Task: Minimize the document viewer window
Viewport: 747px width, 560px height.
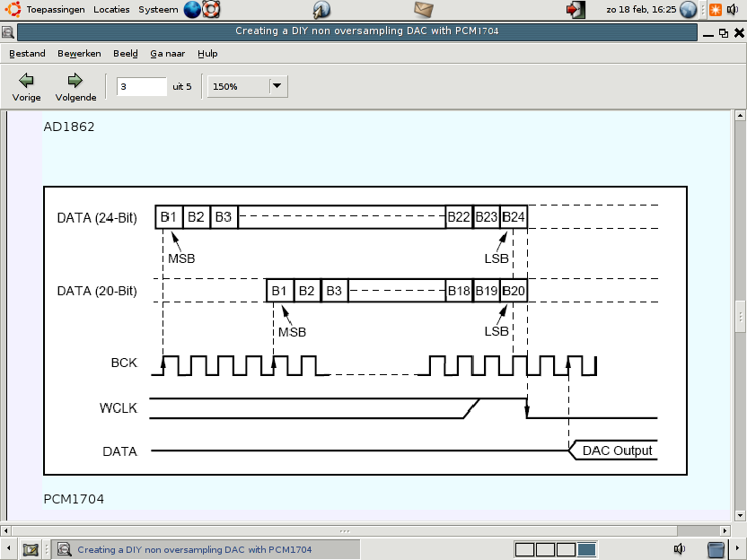Action: (707, 33)
